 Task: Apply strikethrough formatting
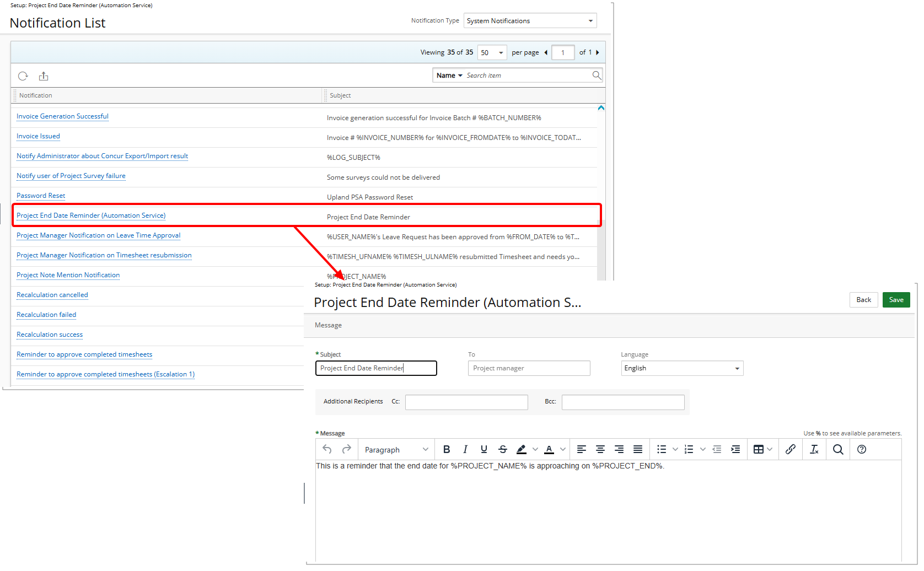click(x=502, y=449)
